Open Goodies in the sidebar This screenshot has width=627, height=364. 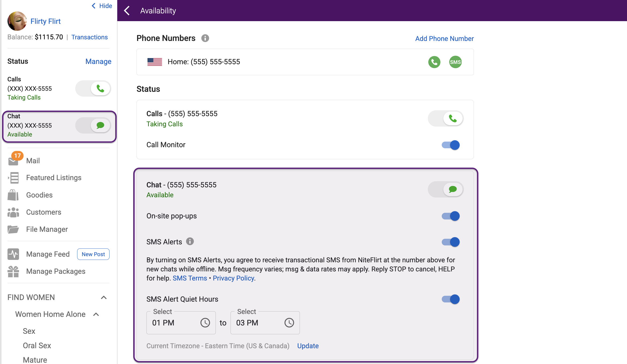coord(39,195)
